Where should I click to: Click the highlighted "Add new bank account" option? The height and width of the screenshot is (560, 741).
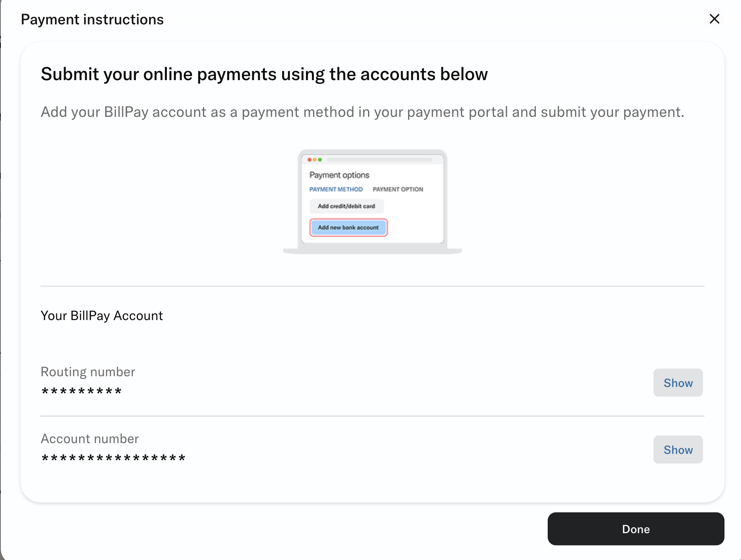coord(348,227)
